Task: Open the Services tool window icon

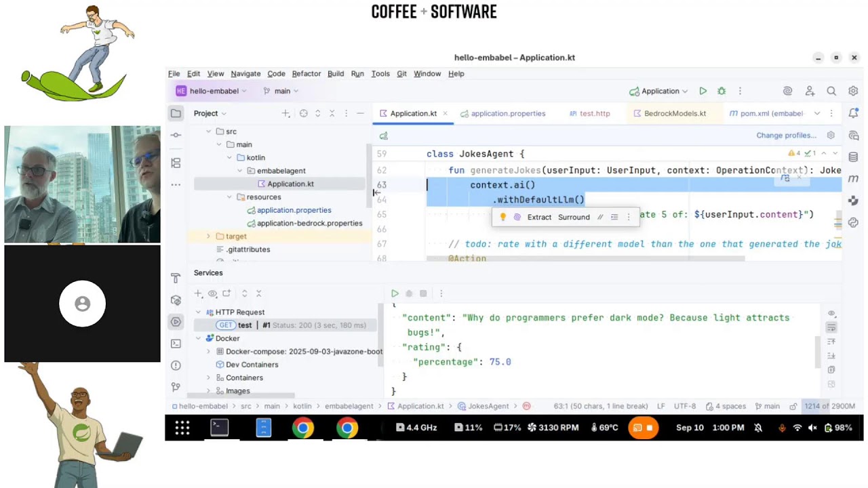Action: click(176, 322)
